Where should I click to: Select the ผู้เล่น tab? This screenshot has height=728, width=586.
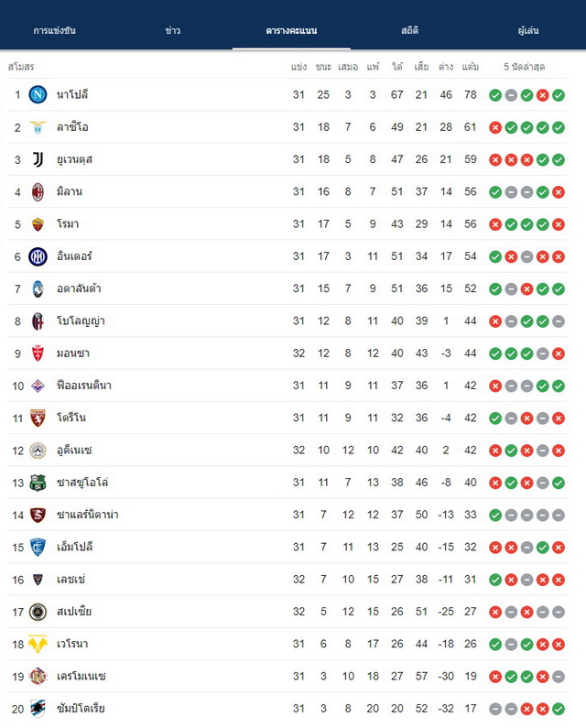[528, 30]
